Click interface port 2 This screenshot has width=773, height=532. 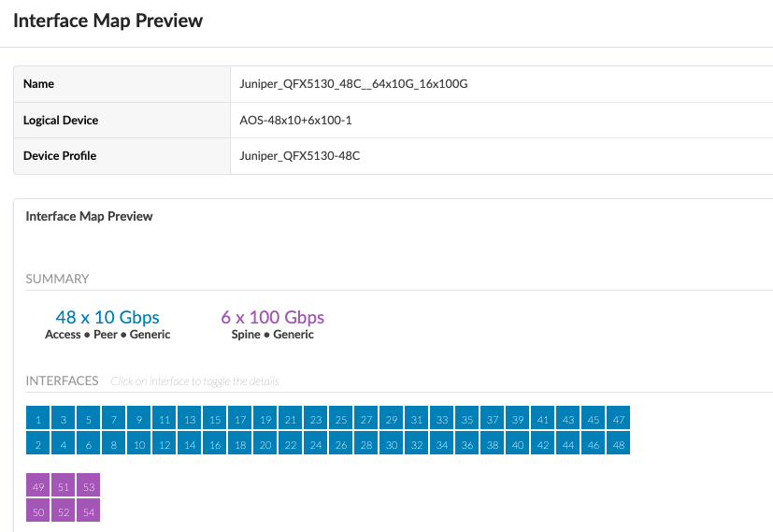[x=38, y=443]
